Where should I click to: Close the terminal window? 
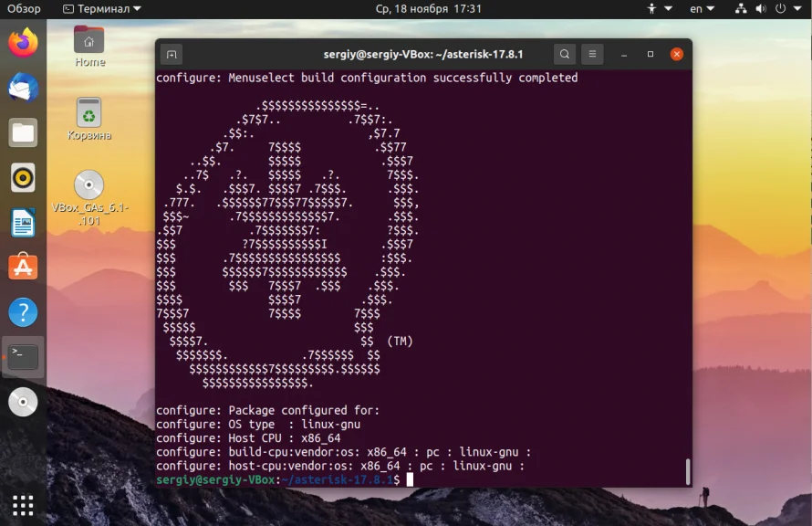(x=676, y=54)
